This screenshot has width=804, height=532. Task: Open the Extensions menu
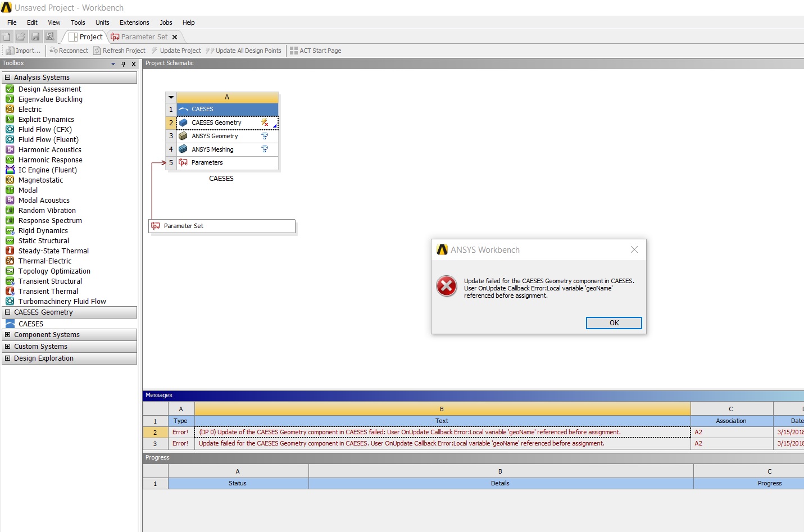134,22
